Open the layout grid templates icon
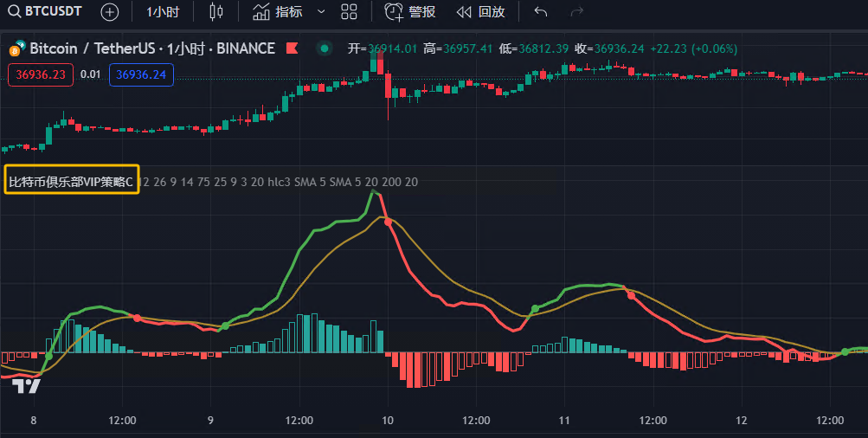868x438 pixels. pyautogui.click(x=349, y=12)
